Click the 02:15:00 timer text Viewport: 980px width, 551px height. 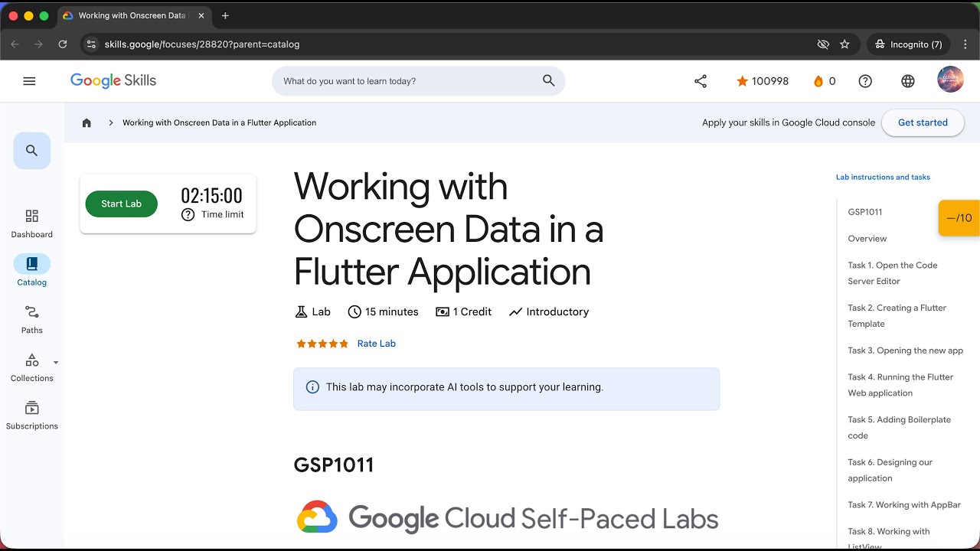click(211, 195)
